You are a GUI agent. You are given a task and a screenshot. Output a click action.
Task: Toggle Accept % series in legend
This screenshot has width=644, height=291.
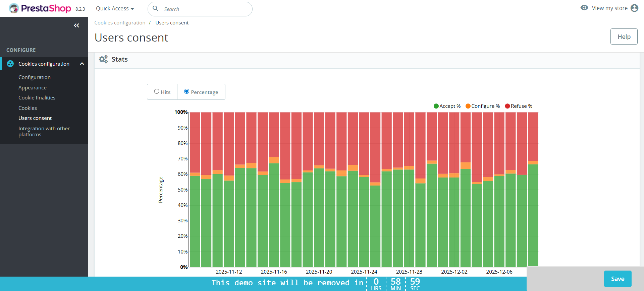(447, 106)
